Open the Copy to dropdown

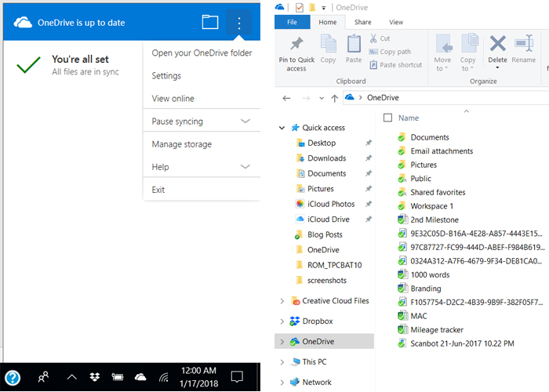click(467, 53)
